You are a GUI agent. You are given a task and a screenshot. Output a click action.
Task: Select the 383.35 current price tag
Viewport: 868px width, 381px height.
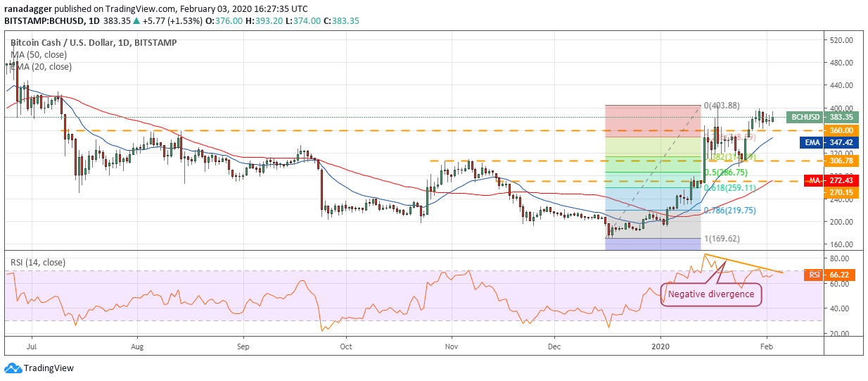[x=840, y=118]
